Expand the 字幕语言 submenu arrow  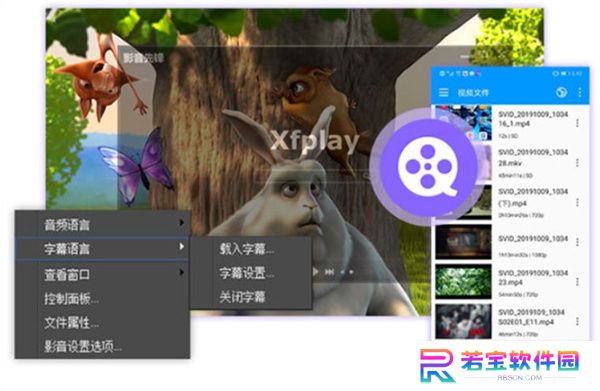point(182,247)
